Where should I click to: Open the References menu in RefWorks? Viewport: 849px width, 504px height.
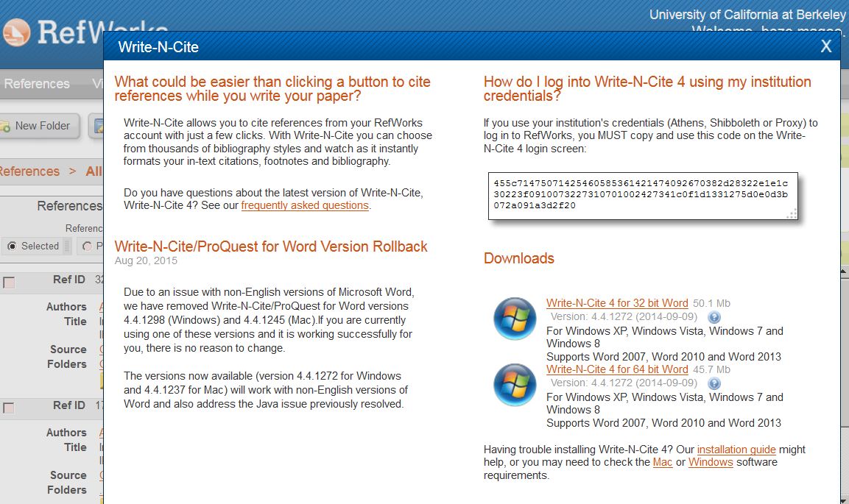click(x=37, y=84)
